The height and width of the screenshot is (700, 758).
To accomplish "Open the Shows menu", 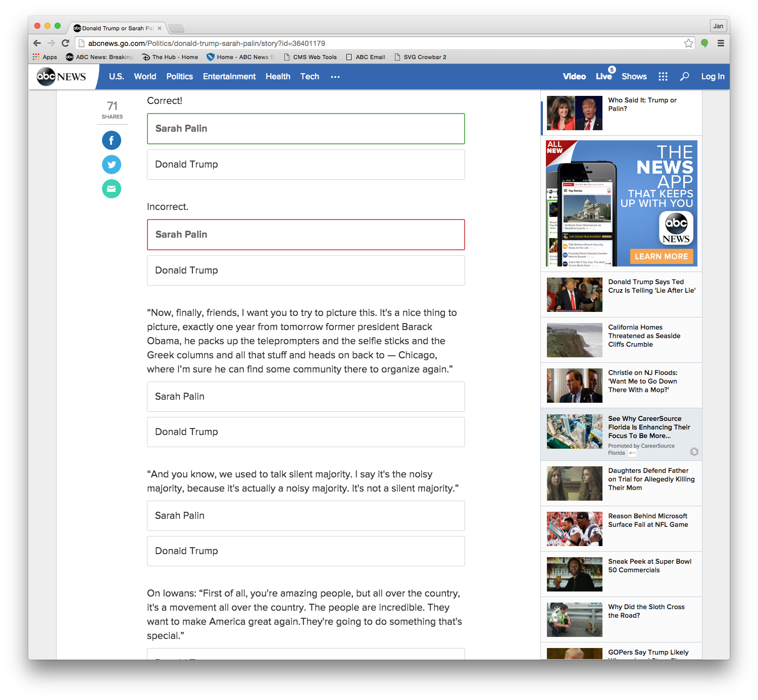I will pos(634,77).
